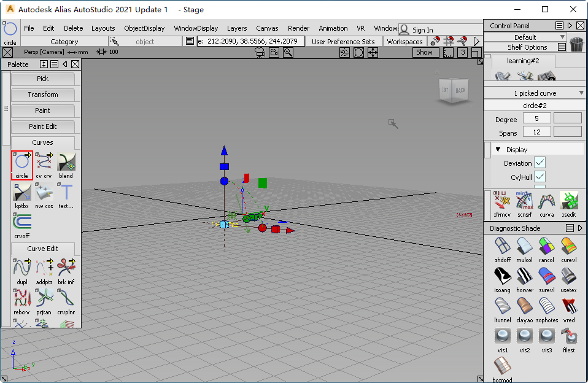
Task: Close the Palette panel
Action: click(x=75, y=64)
